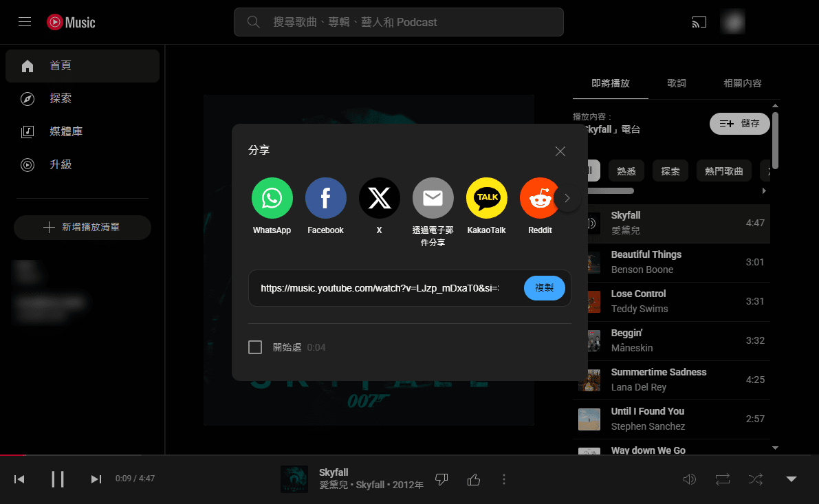Share via email envelope icon
819x504 pixels.
[433, 198]
